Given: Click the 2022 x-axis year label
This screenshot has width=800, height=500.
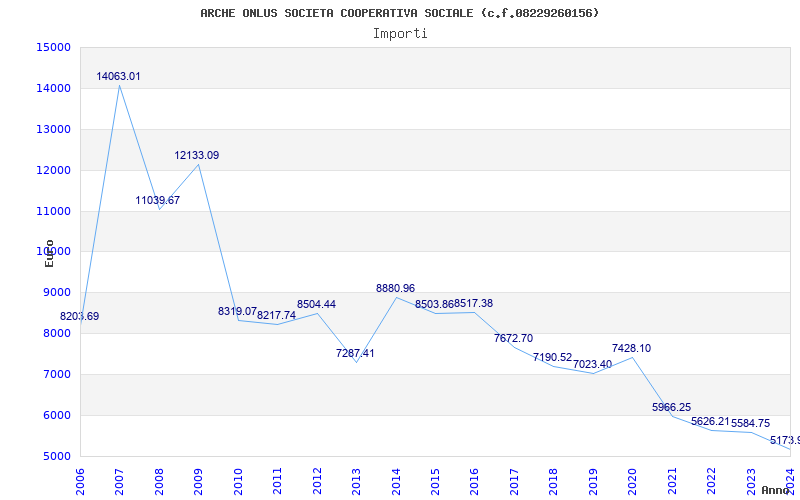Looking at the screenshot, I should pyautogui.click(x=711, y=481).
